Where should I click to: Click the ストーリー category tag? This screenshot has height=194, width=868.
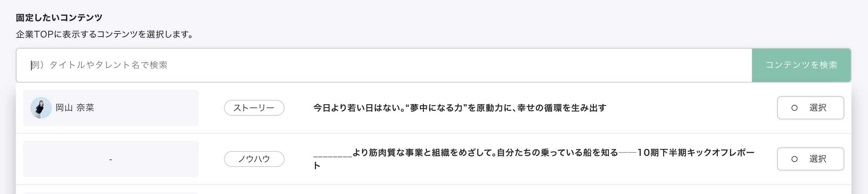pyautogui.click(x=254, y=108)
